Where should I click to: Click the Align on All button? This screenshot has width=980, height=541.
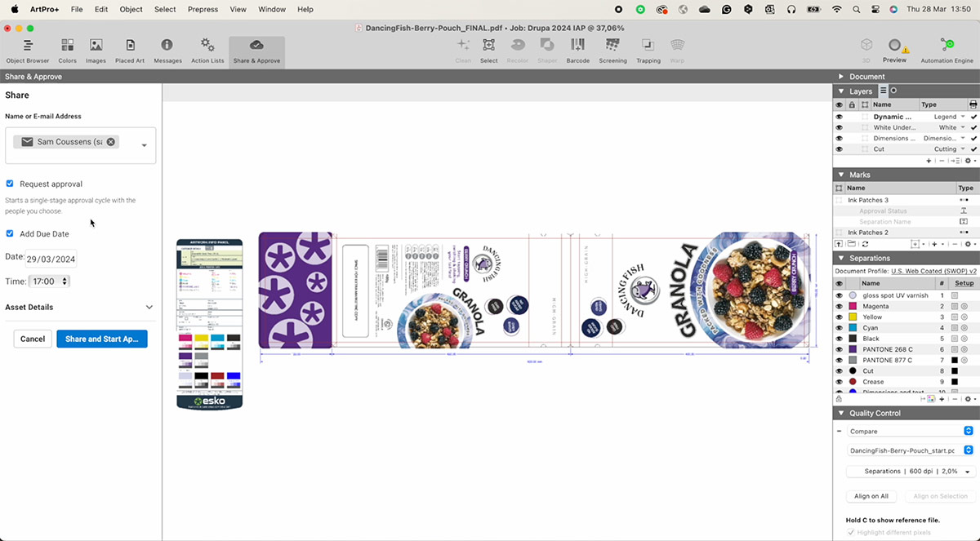[871, 496]
